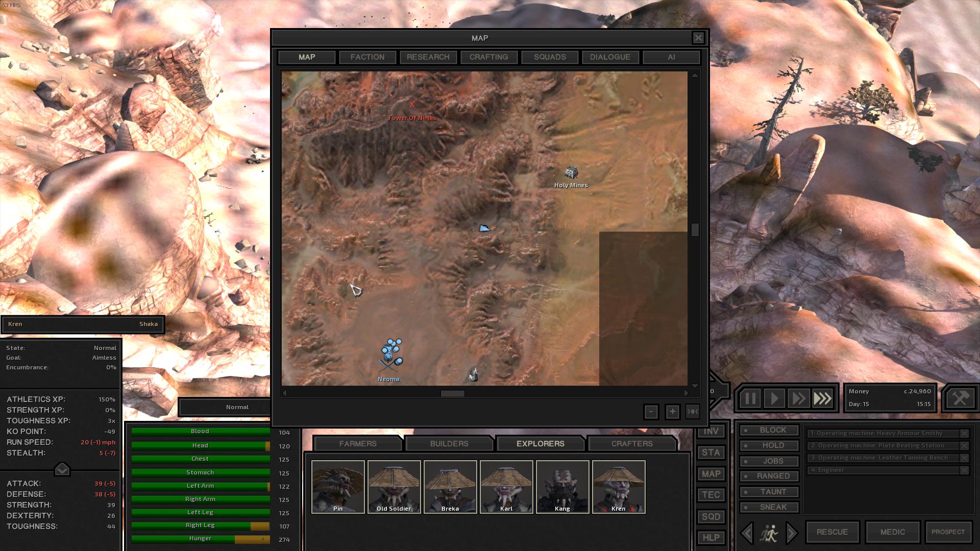
Task: Open the SQD side button
Action: click(x=711, y=516)
